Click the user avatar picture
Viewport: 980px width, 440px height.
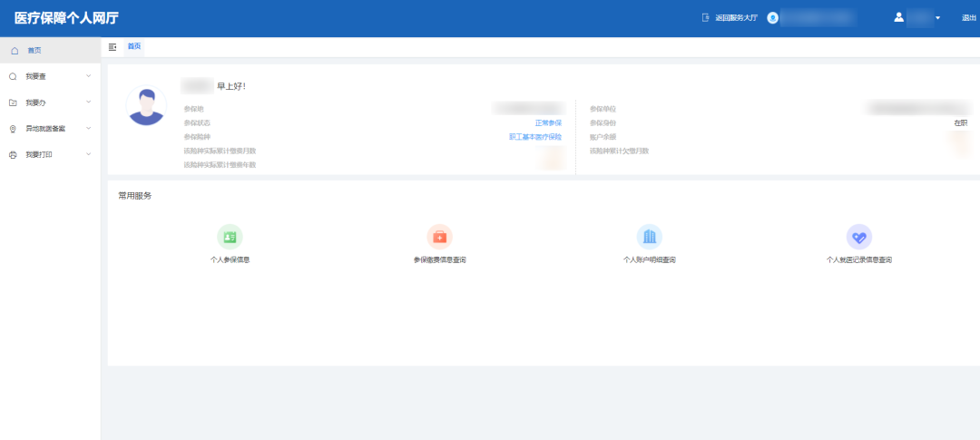(146, 105)
